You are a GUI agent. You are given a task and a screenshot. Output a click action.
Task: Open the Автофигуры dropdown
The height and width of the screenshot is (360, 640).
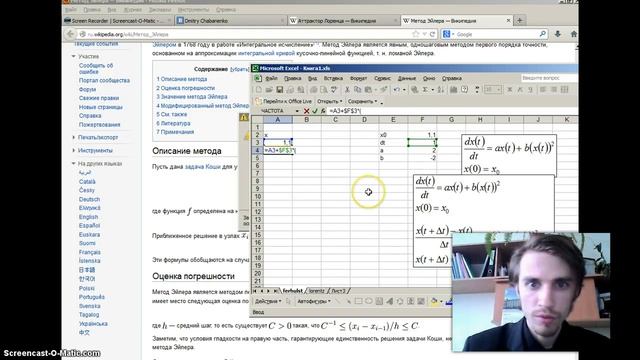[x=314, y=301]
